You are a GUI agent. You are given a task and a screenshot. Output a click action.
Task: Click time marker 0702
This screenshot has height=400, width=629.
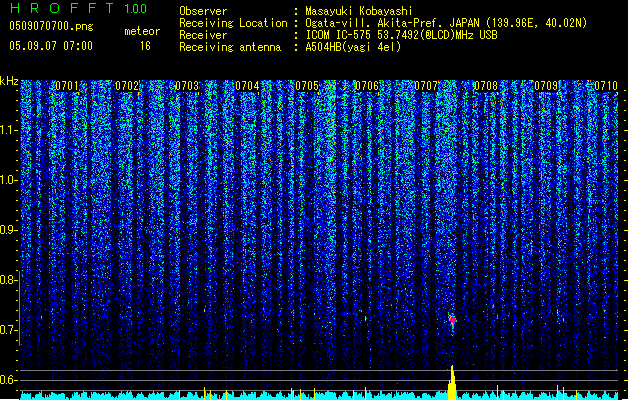click(127, 86)
